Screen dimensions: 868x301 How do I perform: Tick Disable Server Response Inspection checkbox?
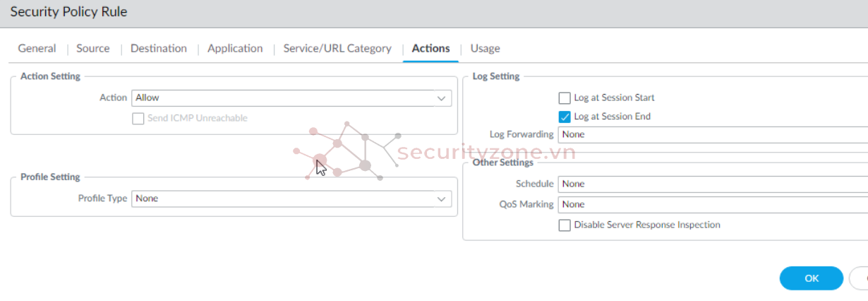565,225
